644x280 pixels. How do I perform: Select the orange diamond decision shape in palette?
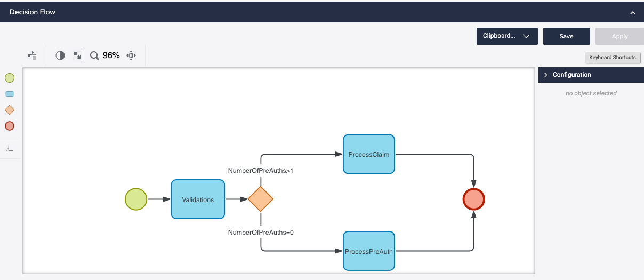[x=10, y=110]
